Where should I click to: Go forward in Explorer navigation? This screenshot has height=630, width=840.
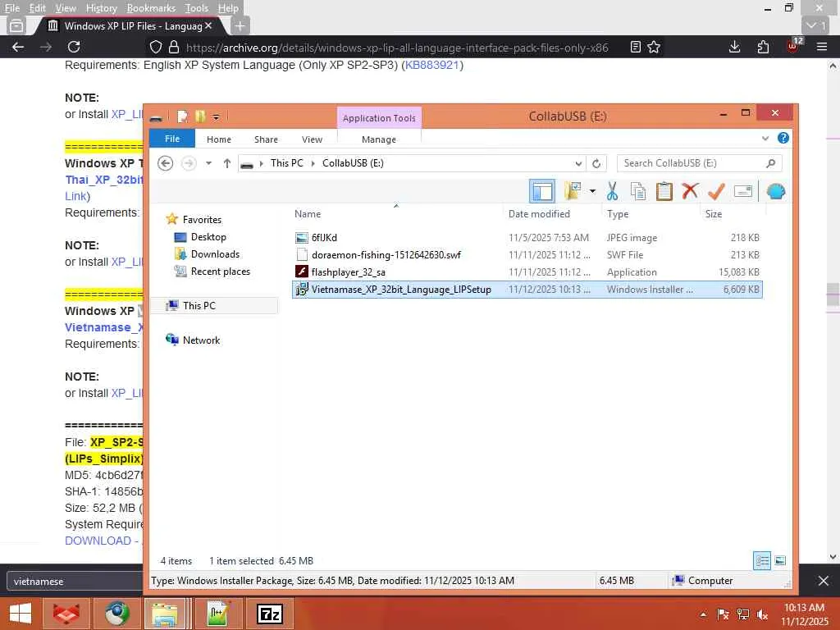coord(189,163)
